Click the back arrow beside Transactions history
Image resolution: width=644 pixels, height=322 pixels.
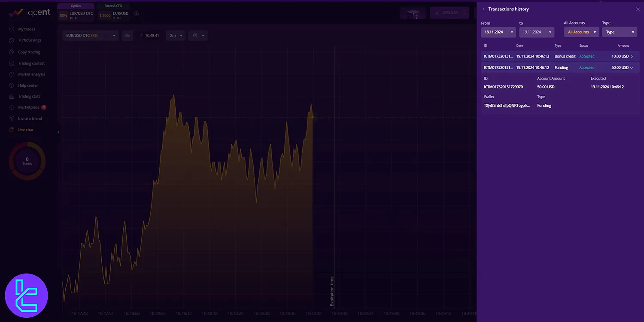(x=484, y=9)
